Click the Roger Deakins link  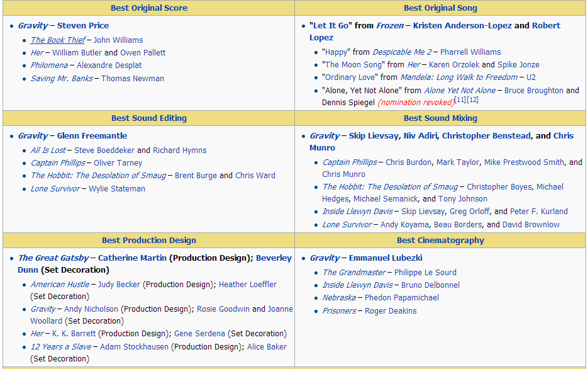(x=391, y=311)
